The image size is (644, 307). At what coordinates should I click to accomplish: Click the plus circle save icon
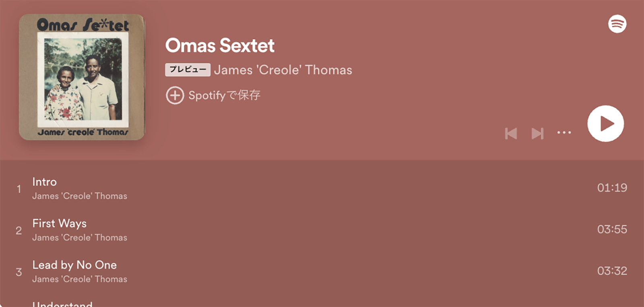click(175, 95)
